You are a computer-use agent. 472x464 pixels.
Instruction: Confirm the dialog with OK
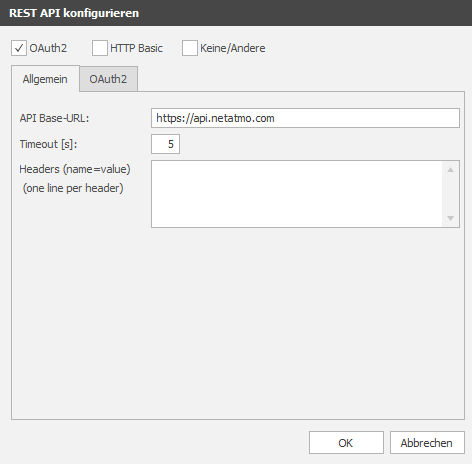click(x=346, y=443)
